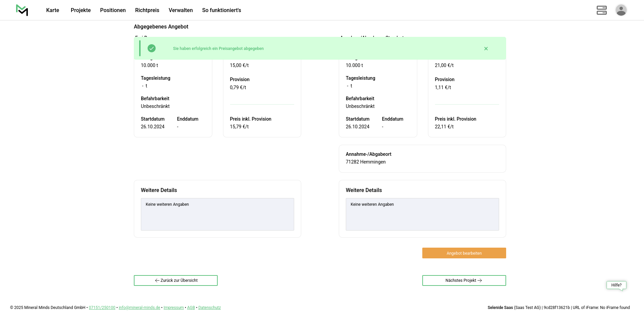Open the Verwalten menu
Viewport: 644px width, 316px height.
tap(180, 10)
